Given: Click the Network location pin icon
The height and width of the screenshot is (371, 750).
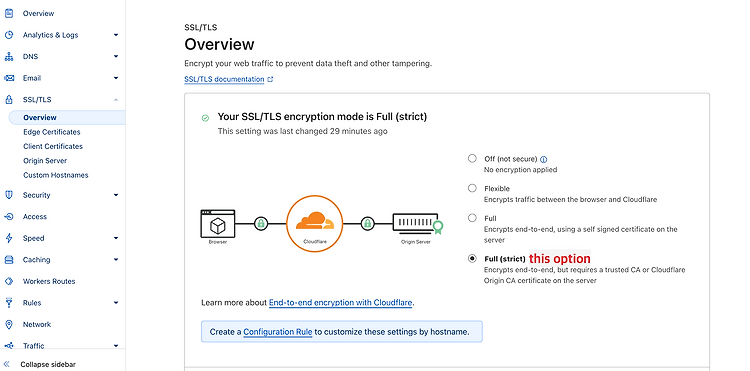Looking at the screenshot, I should click(9, 324).
